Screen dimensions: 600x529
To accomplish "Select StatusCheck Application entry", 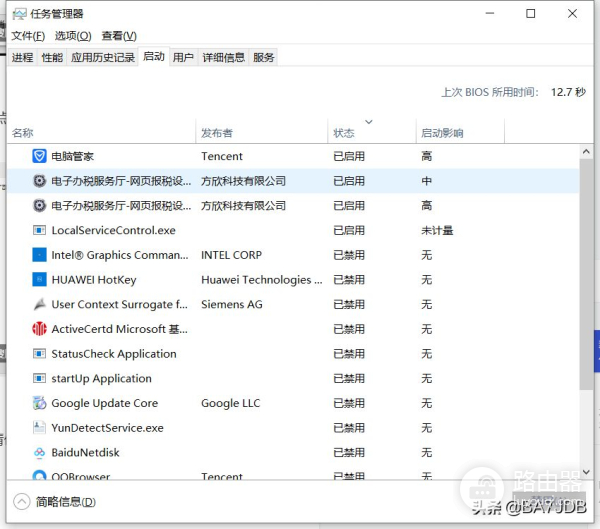I will [114, 354].
